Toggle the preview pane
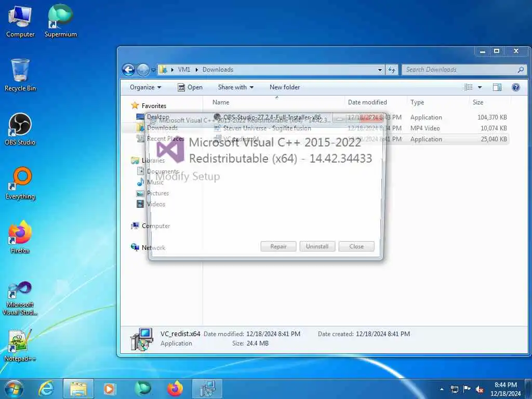The height and width of the screenshot is (399, 532). click(497, 87)
